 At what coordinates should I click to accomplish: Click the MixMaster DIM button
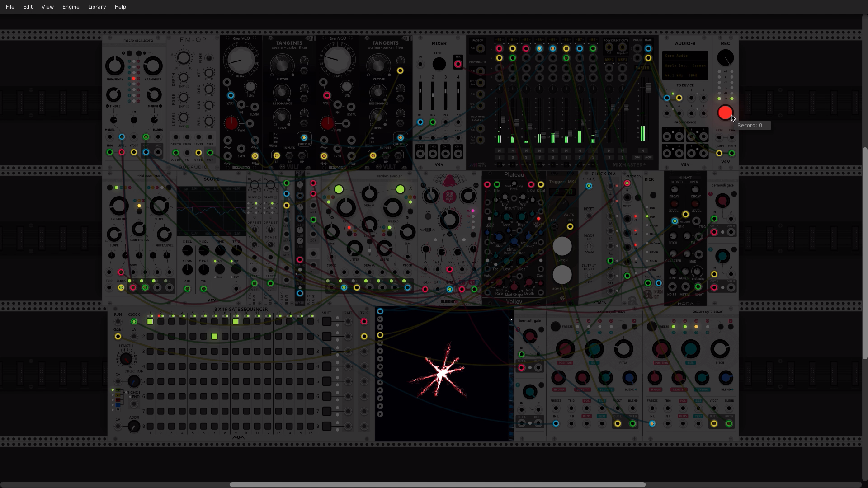coord(637,157)
